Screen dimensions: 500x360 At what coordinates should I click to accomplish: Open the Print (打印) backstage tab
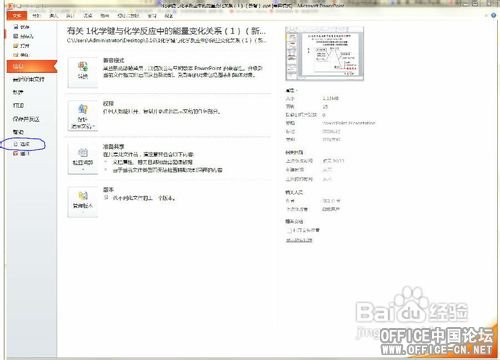click(x=18, y=105)
